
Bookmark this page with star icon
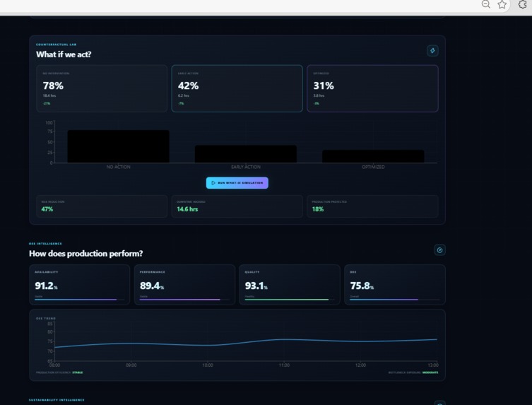pyautogui.click(x=502, y=4)
